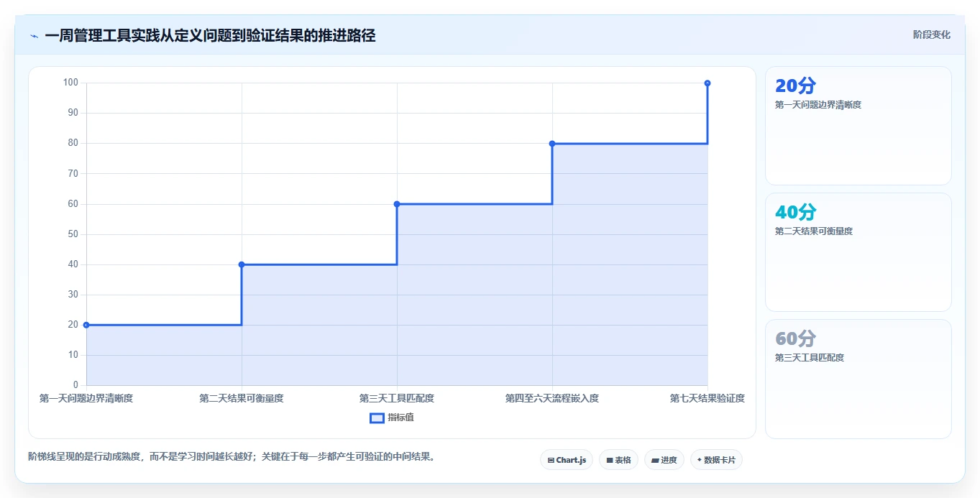The height and width of the screenshot is (498, 980).
Task: Select the 数据卡片 tag chip
Action: (x=716, y=460)
